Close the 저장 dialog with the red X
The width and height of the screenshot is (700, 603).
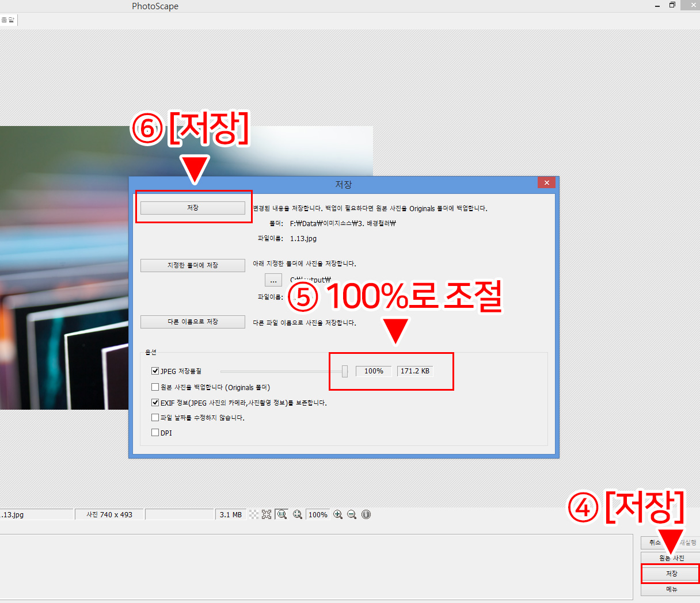pyautogui.click(x=546, y=182)
